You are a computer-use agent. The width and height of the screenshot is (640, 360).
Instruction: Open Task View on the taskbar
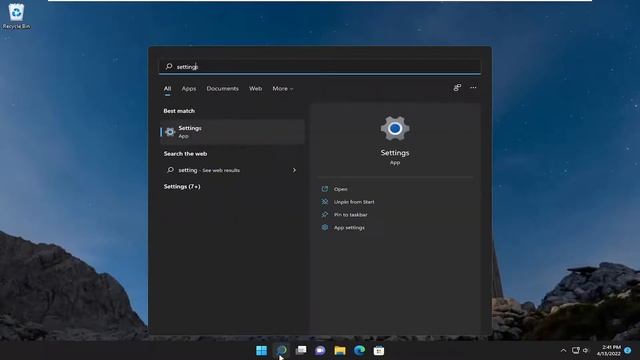pos(301,350)
